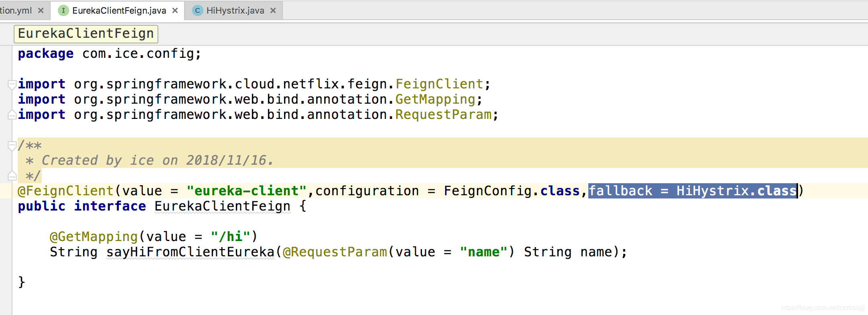Click the fold end marker at last import
This screenshot has width=868, height=315.
pos(12,115)
